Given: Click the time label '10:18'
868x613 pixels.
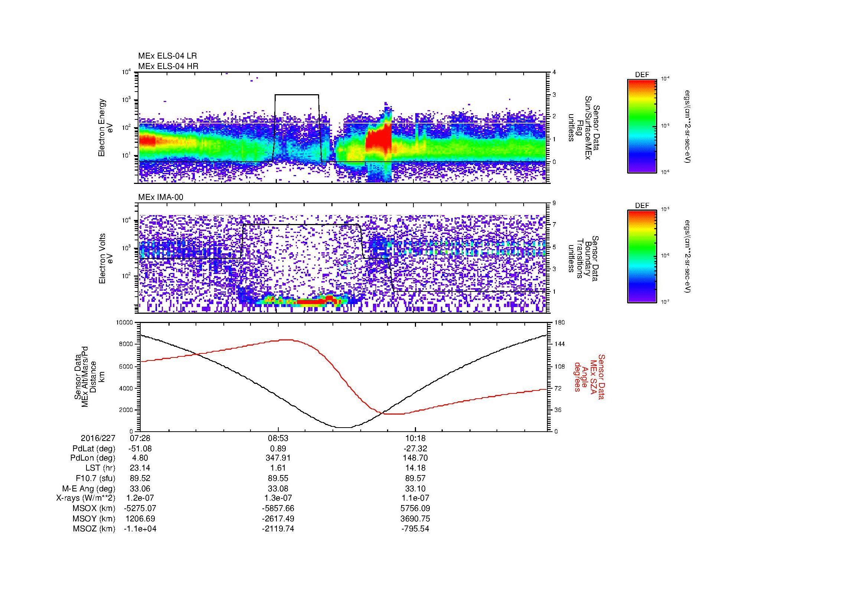Looking at the screenshot, I should click(x=415, y=438).
